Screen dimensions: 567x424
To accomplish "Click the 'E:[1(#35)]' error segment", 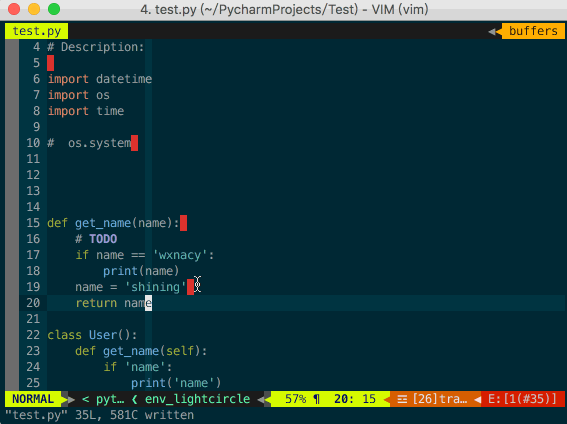I will tap(523, 399).
